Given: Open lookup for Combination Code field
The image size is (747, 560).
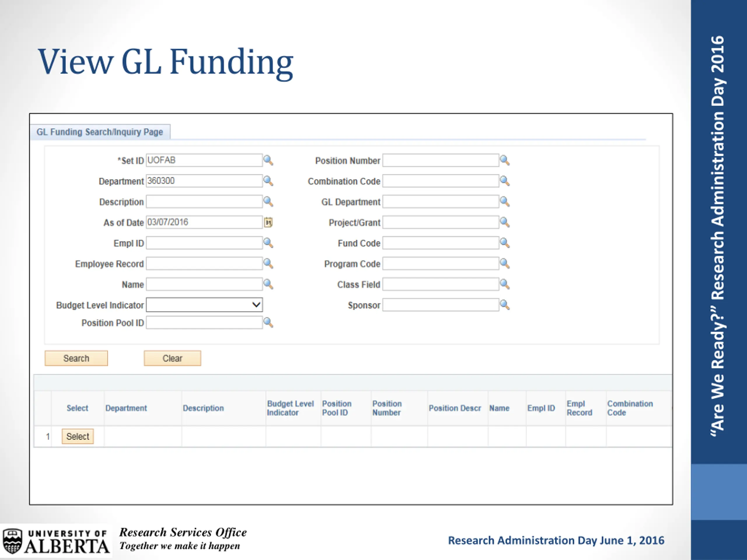Looking at the screenshot, I should 505,181.
